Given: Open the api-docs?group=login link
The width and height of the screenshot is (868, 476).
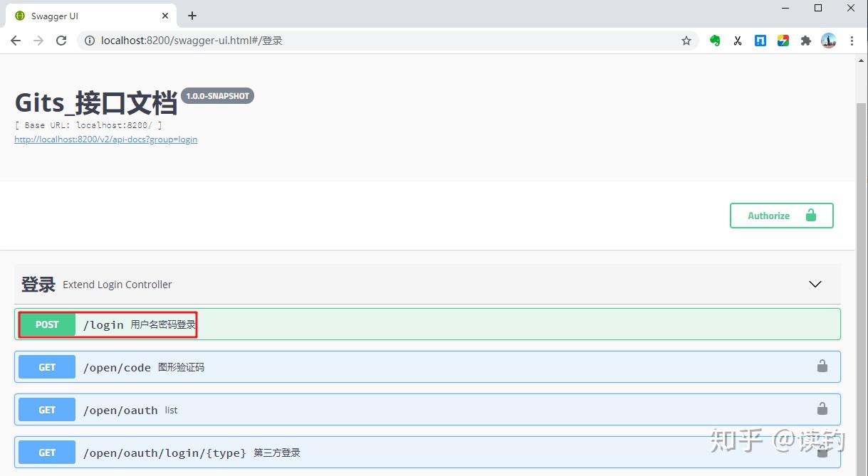Looking at the screenshot, I should pyautogui.click(x=105, y=139).
